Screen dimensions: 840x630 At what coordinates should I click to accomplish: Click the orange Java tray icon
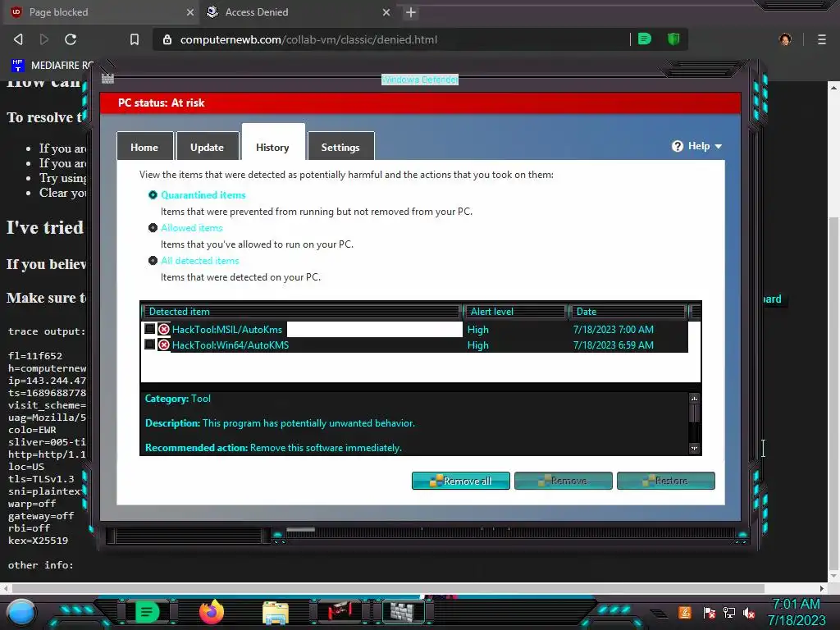(x=685, y=612)
